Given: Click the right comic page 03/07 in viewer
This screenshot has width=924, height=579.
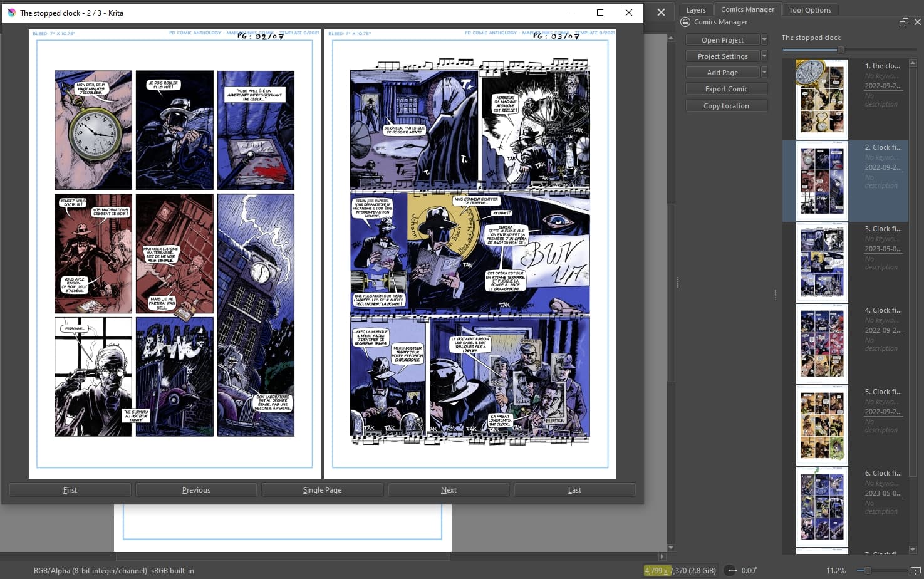Looking at the screenshot, I should point(470,254).
